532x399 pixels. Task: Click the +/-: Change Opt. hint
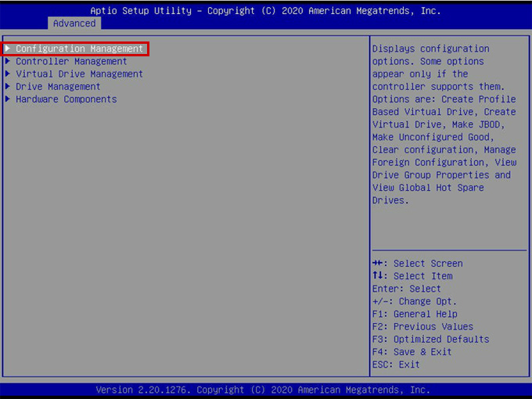coord(415,301)
